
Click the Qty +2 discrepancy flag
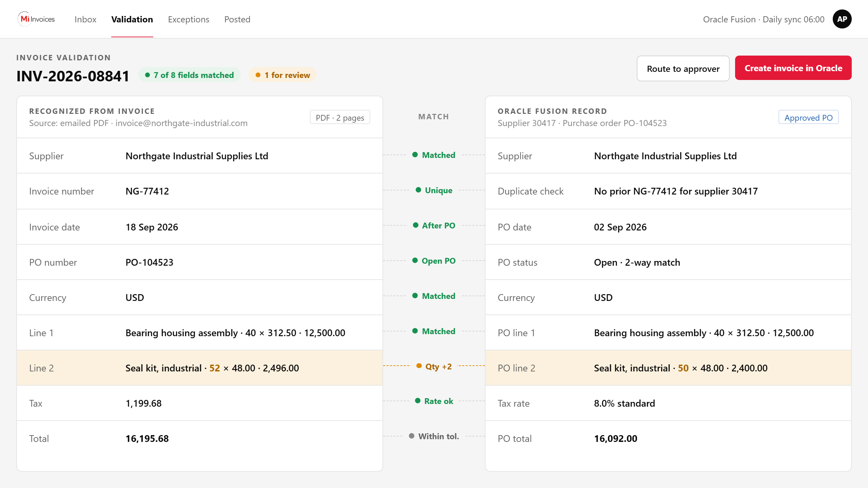coord(434,367)
